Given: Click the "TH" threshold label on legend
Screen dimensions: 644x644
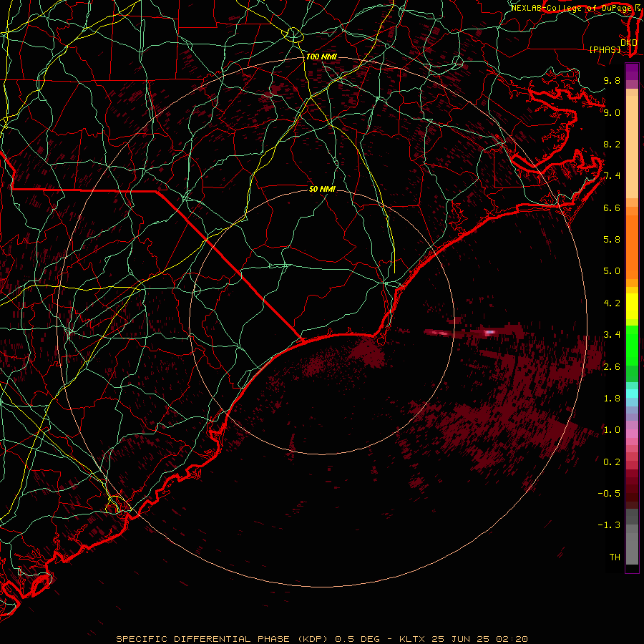Looking at the screenshot, I should [x=615, y=557].
